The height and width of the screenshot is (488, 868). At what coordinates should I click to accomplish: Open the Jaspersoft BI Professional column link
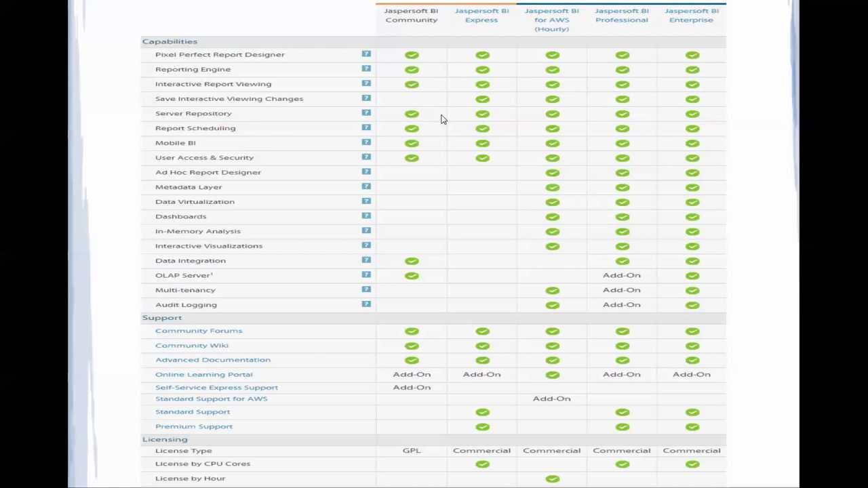[x=622, y=16]
